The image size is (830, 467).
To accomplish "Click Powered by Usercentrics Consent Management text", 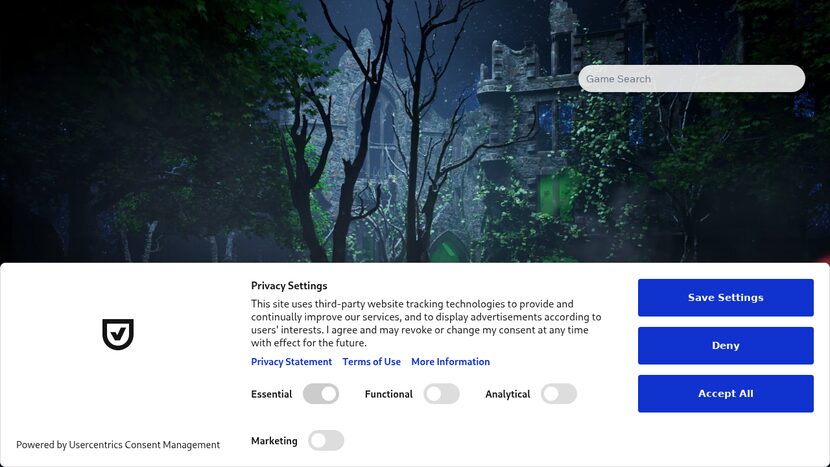I will (118, 445).
